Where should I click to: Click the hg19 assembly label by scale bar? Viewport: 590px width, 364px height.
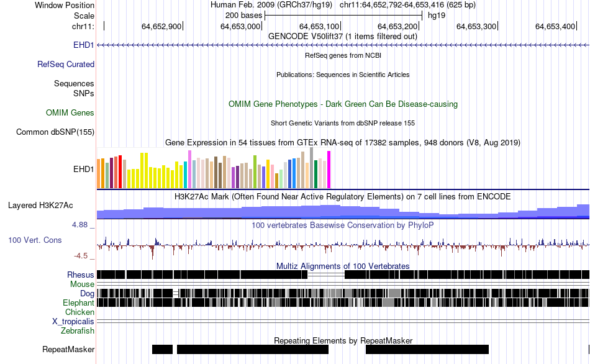pos(437,16)
